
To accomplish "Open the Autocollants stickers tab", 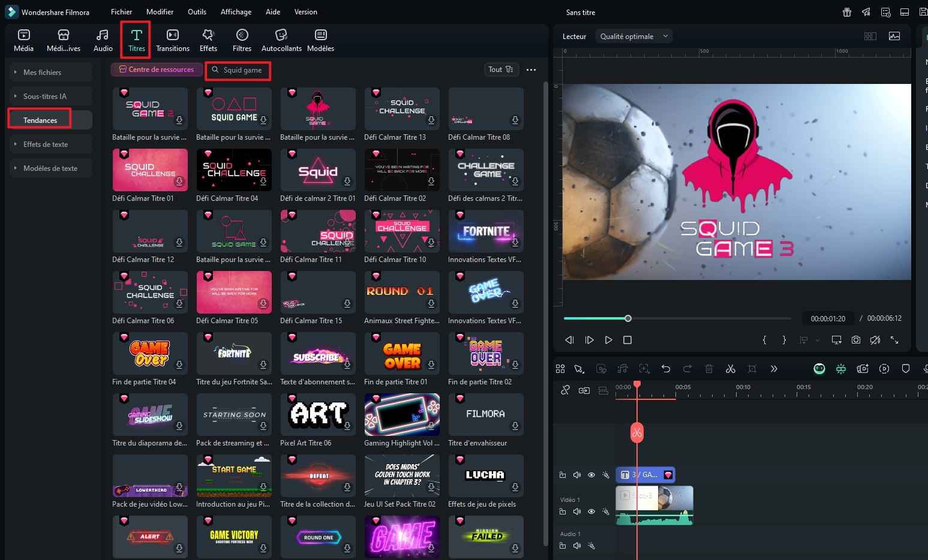I will [x=281, y=41].
